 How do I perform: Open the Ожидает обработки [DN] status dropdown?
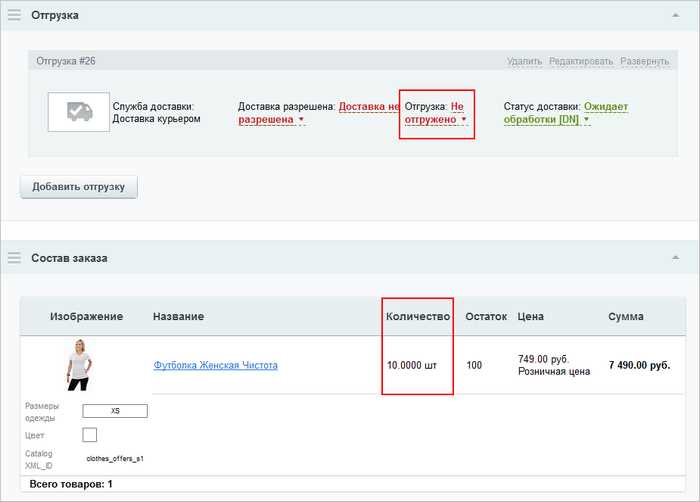click(x=586, y=119)
